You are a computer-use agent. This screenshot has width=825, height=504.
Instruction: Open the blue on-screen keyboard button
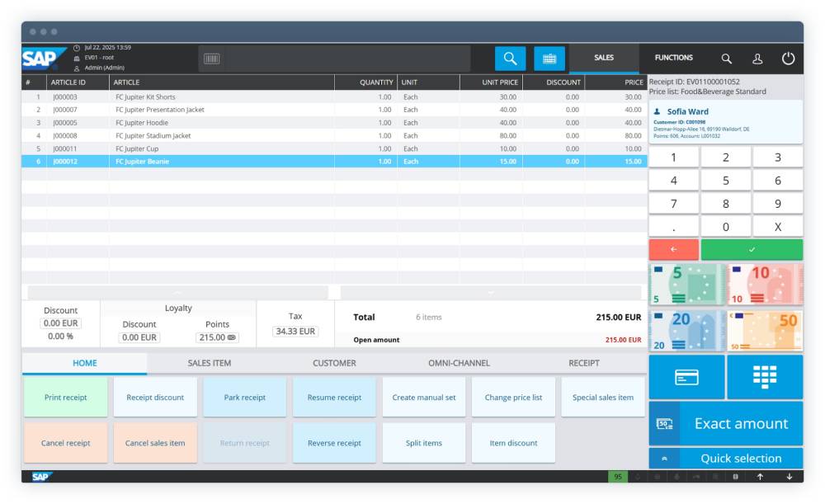tap(549, 59)
